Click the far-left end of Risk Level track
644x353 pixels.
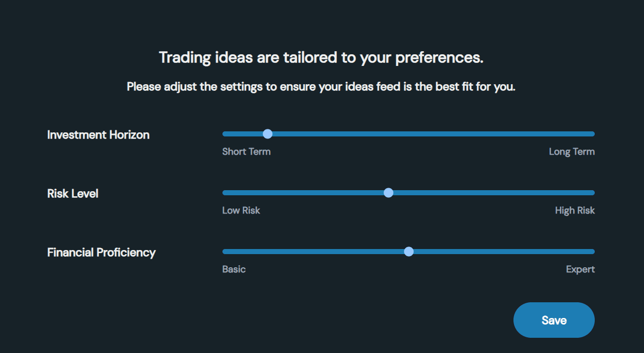click(x=225, y=193)
